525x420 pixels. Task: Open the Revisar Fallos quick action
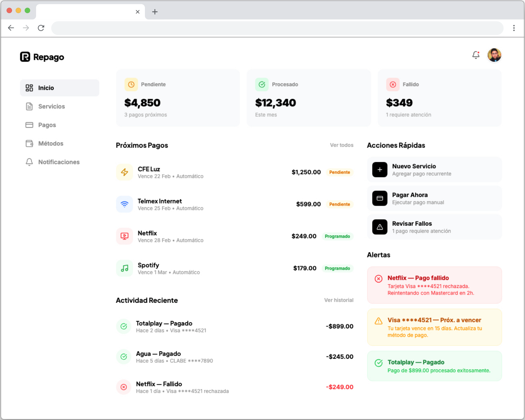pyautogui.click(x=434, y=227)
